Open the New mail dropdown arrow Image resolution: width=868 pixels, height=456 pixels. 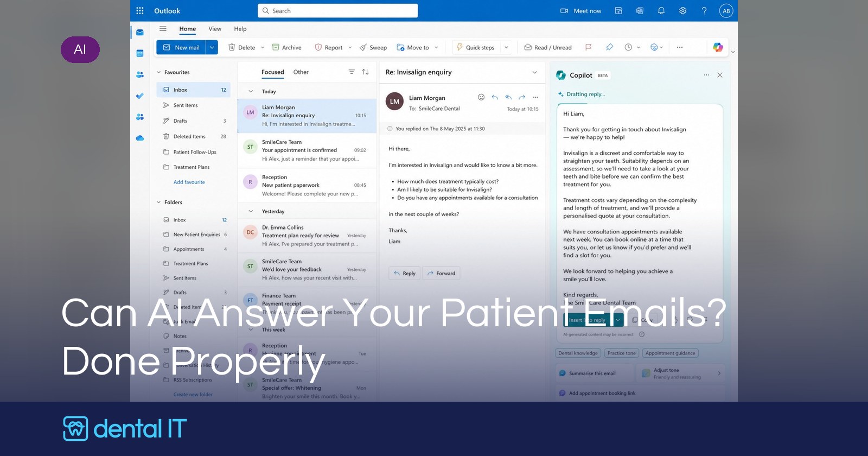tap(212, 48)
